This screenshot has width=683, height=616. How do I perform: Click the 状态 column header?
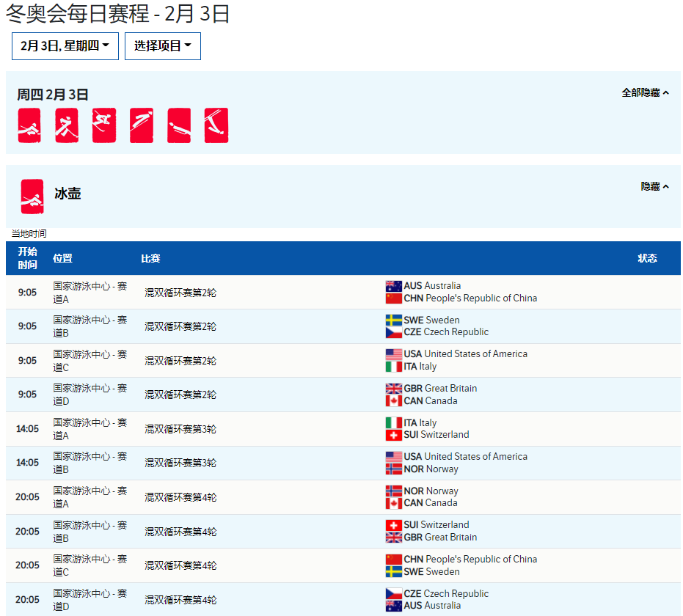(x=647, y=258)
